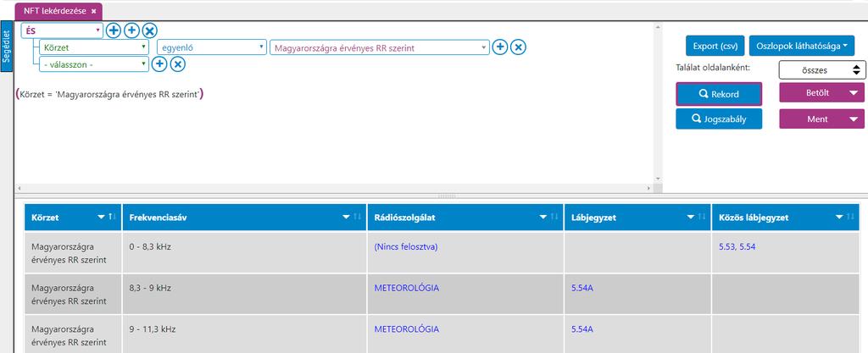Click the panel splitter handle
This screenshot has height=353, width=868.
click(x=446, y=196)
